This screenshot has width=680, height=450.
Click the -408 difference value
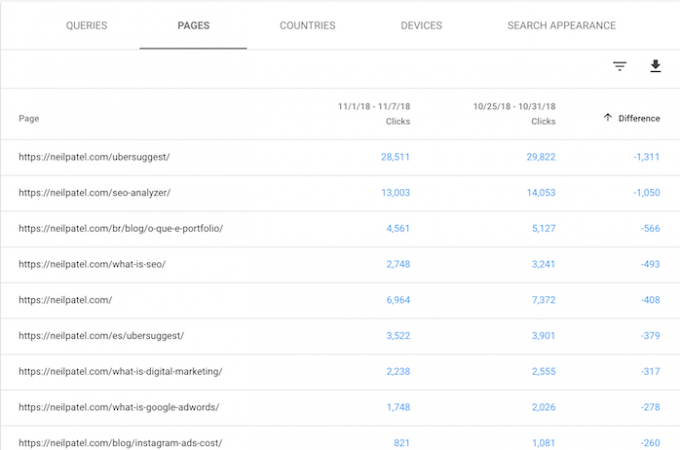650,300
